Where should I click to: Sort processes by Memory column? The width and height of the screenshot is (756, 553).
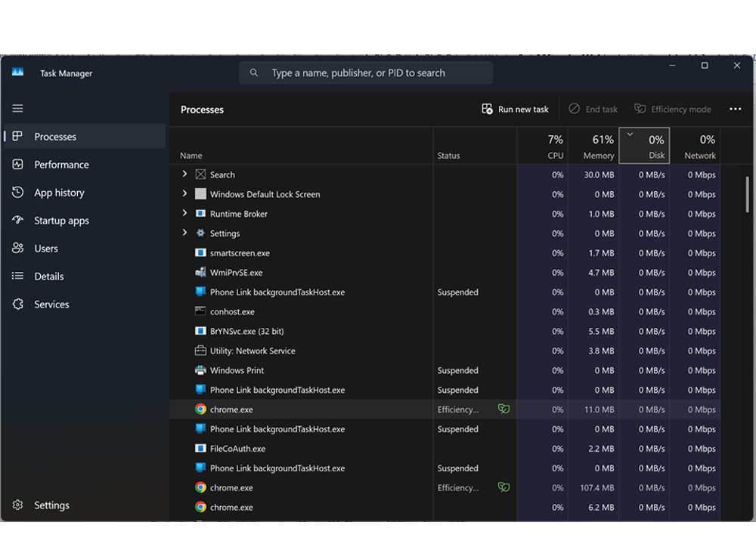(x=593, y=146)
